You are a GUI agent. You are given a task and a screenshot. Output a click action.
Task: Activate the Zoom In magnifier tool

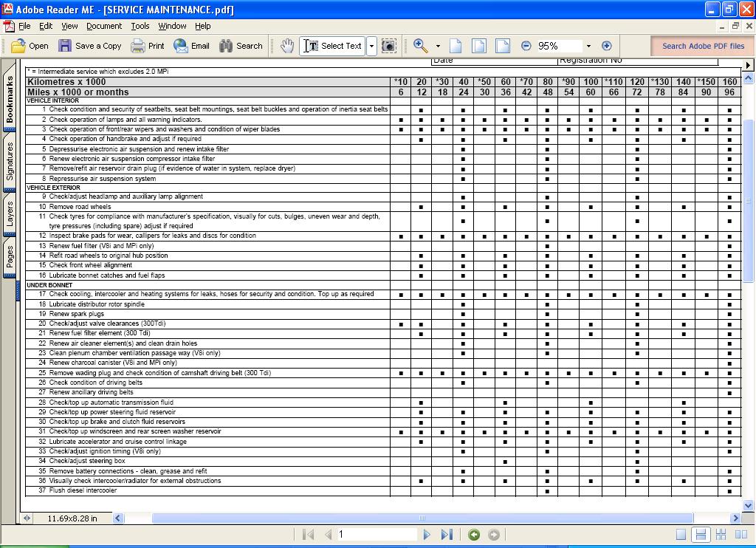tap(420, 46)
